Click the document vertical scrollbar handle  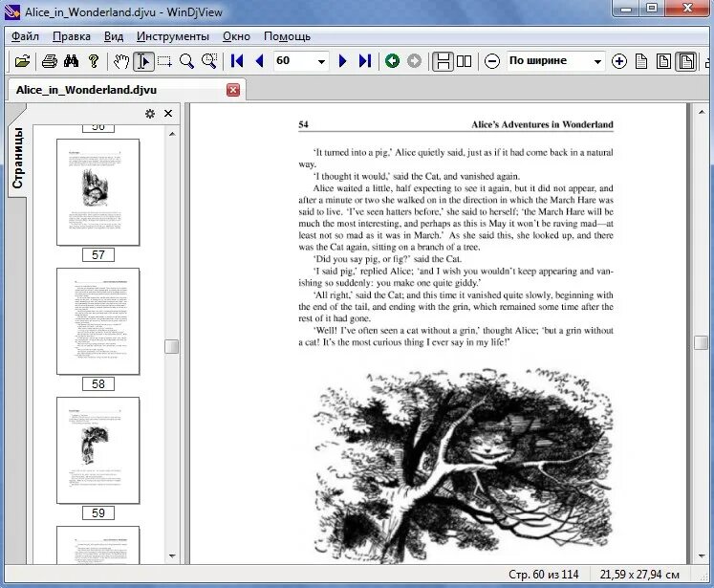point(702,342)
